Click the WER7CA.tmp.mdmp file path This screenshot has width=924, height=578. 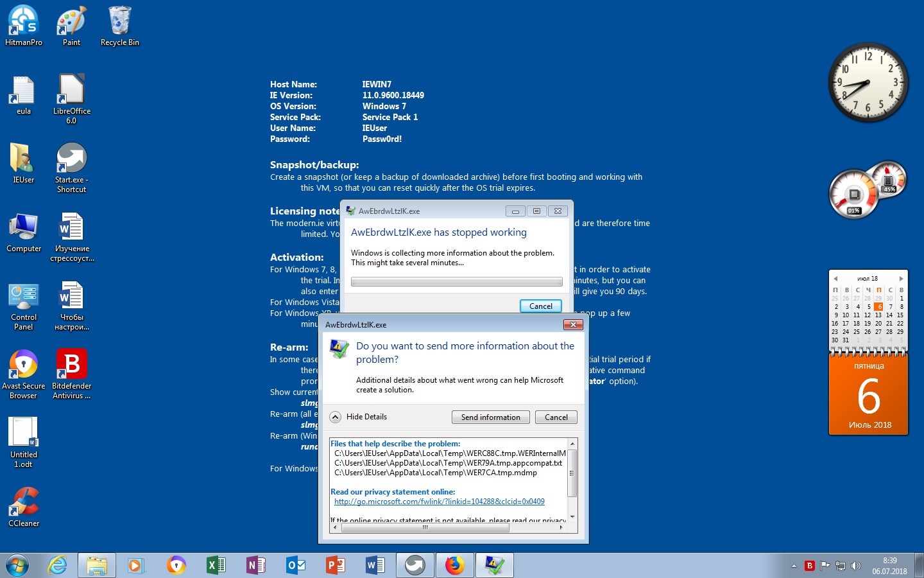(436, 473)
